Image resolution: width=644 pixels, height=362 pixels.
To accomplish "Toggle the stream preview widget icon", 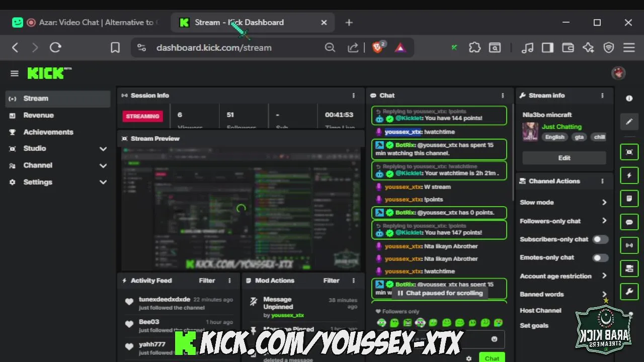I will click(629, 152).
